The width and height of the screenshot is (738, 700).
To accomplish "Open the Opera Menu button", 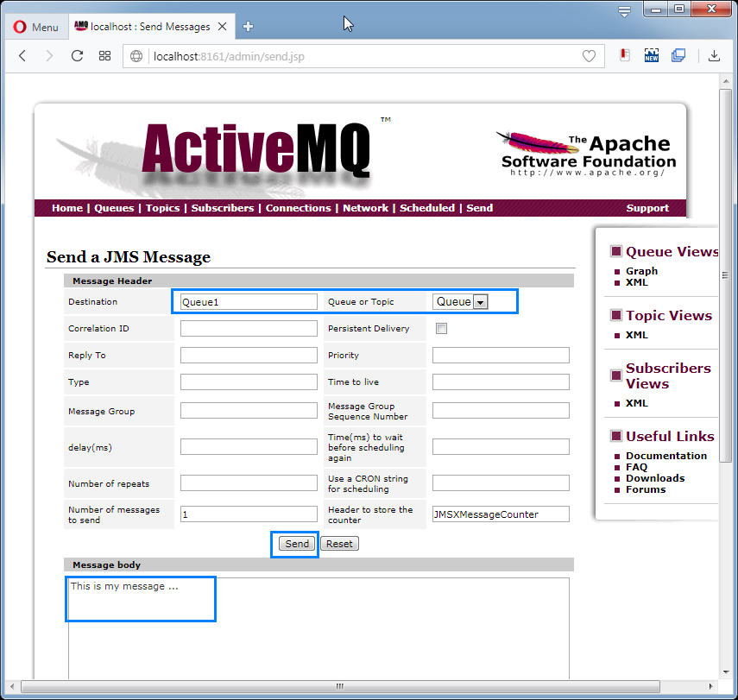I will click(35, 27).
